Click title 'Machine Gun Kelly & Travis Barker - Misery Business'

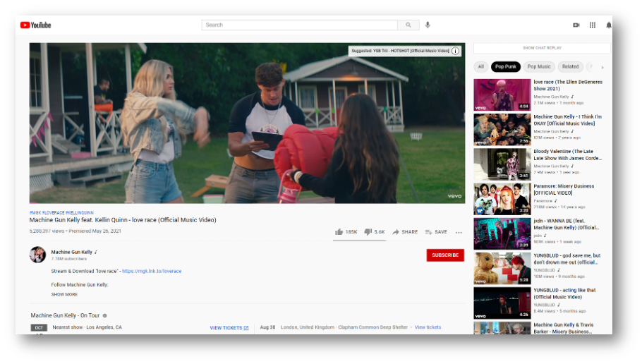point(563,329)
